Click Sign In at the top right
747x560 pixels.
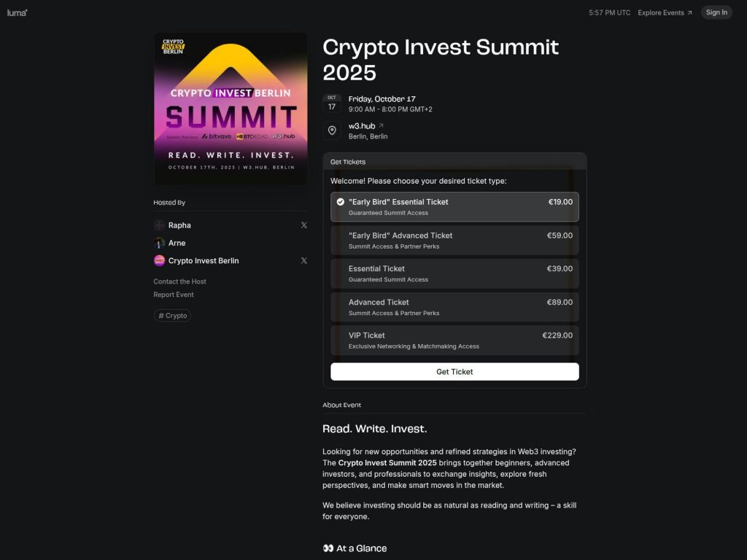(716, 12)
